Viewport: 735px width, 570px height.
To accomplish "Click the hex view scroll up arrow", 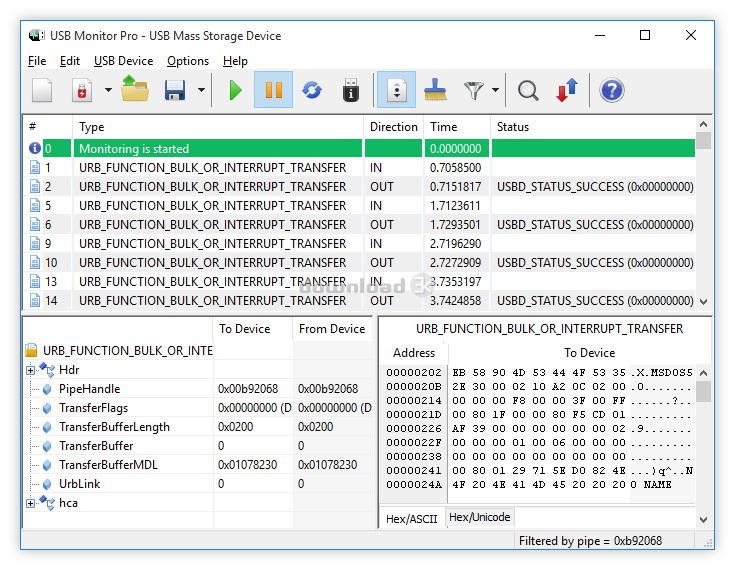I will pos(703,373).
